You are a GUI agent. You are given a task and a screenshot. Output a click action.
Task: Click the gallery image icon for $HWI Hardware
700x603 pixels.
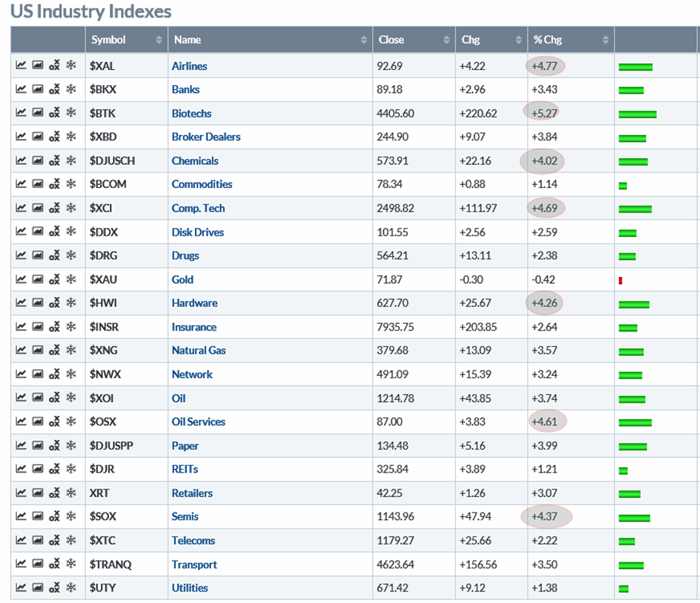38,303
